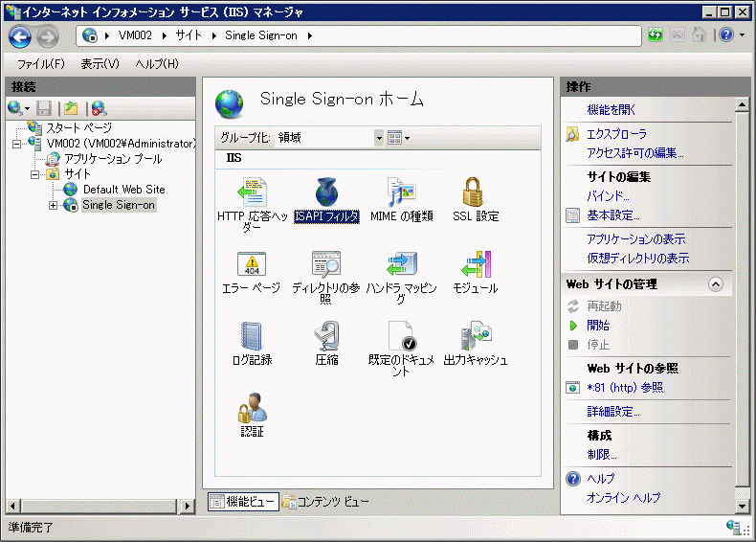The image size is (756, 542).
Task: Expand breadcrumb arrow after Single Sign-on
Action: 309,35
